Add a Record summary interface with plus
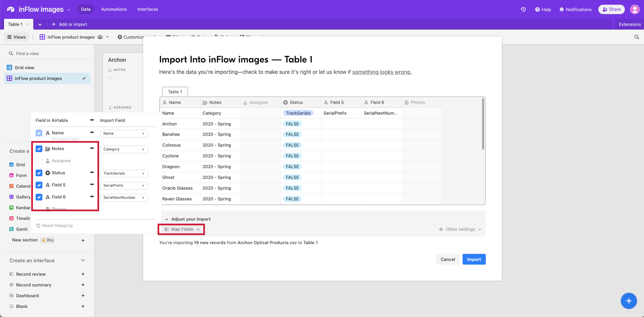 [83, 285]
